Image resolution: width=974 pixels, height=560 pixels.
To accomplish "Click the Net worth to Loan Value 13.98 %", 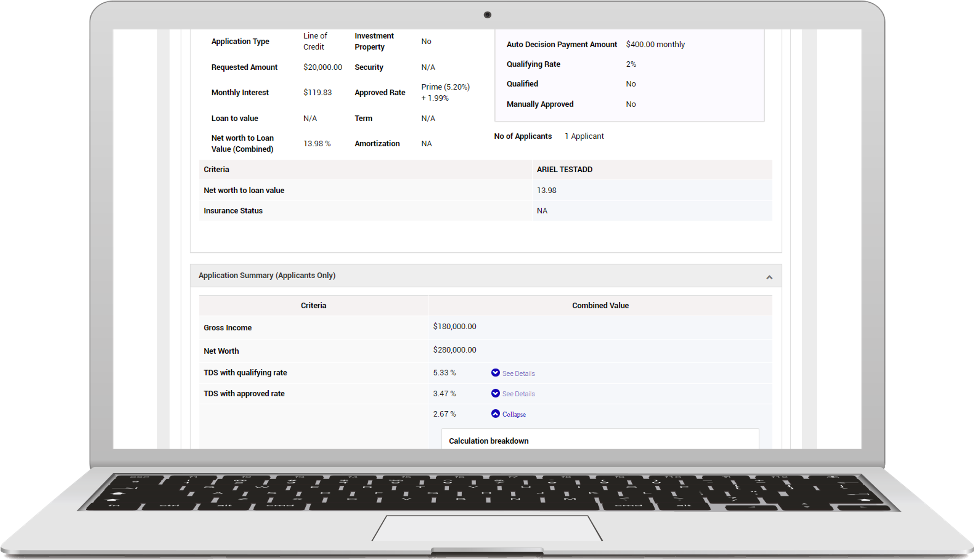I will pos(317,144).
